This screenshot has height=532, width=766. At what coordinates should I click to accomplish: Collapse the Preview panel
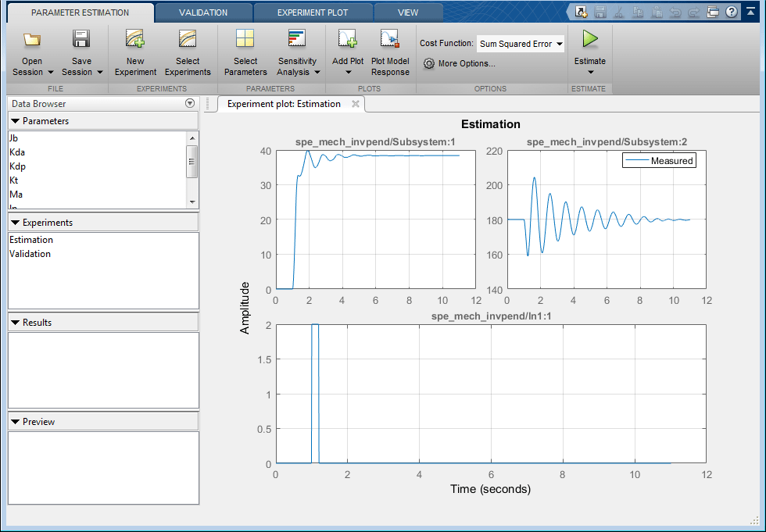point(15,422)
